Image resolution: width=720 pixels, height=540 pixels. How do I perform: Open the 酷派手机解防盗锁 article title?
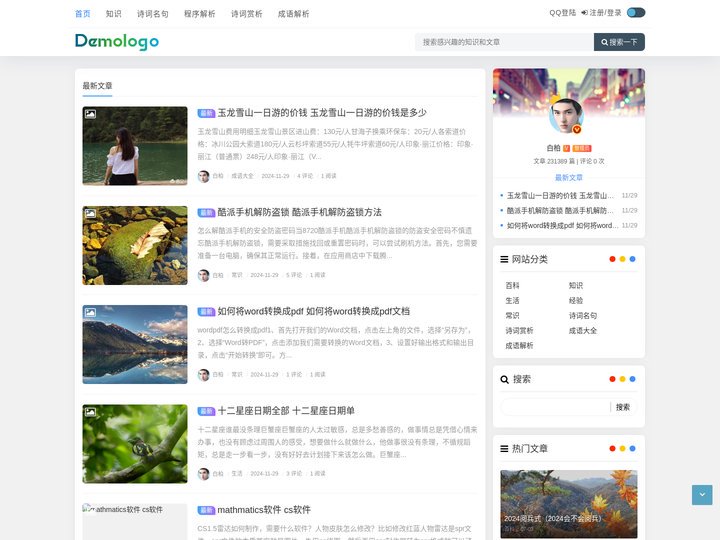point(299,212)
